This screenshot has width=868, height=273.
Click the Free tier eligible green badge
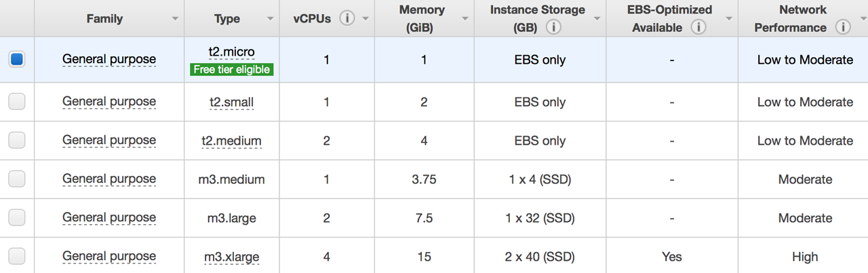[x=232, y=69]
